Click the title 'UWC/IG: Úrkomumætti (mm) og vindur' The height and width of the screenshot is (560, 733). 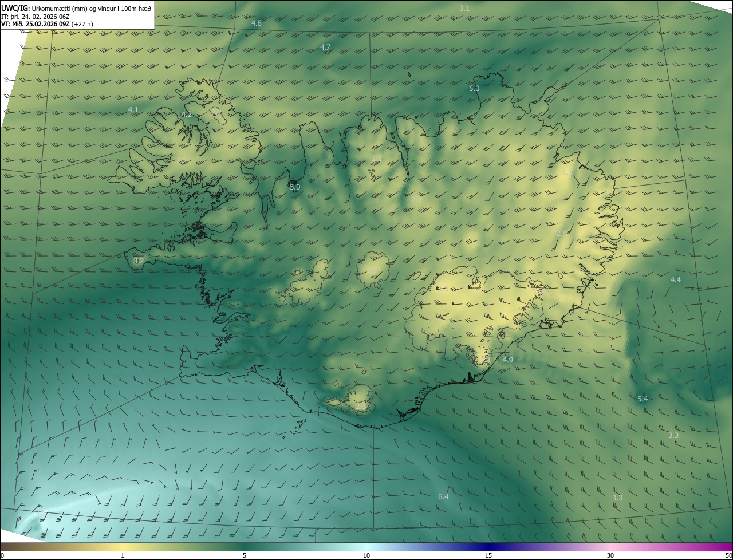coord(59,7)
